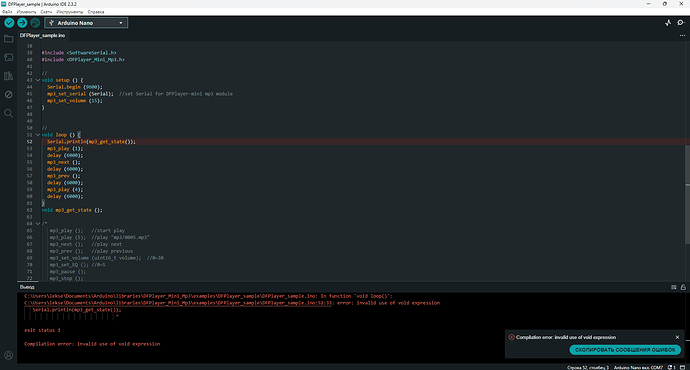Open the Library Manager sidebar icon

(8, 76)
